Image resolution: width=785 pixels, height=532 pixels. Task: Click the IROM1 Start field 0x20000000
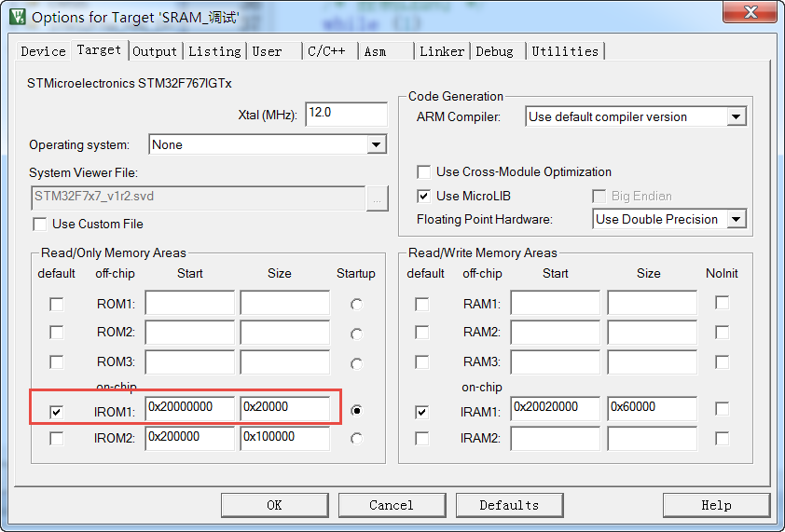click(x=190, y=408)
